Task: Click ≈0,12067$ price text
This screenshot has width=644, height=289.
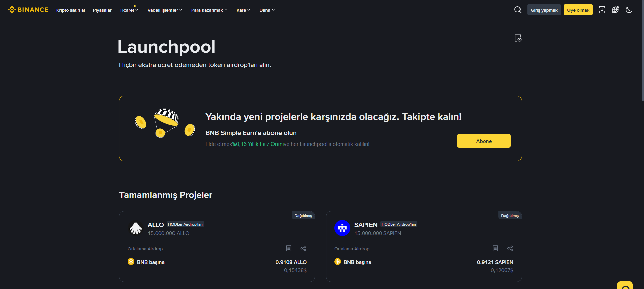Action: [x=501, y=270]
